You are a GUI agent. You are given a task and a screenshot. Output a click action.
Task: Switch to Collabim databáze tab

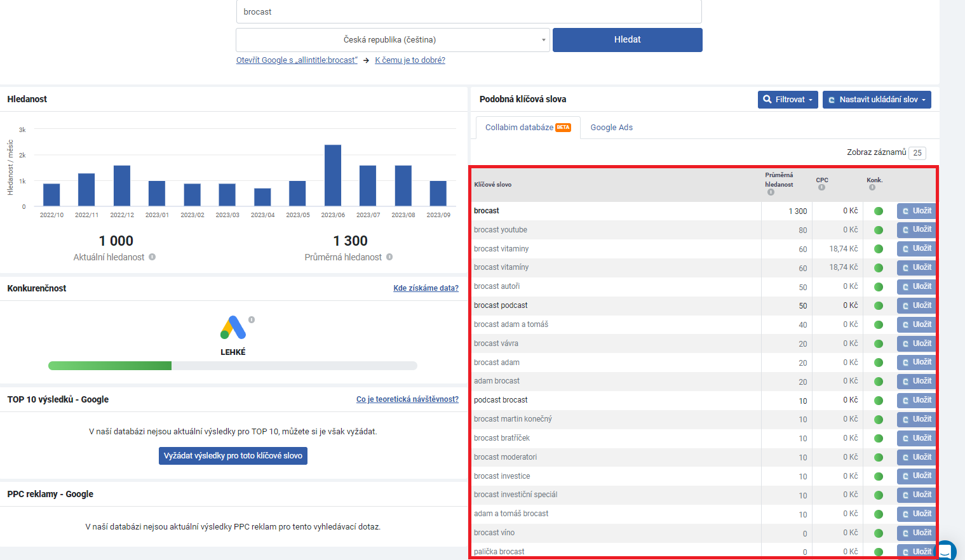click(x=528, y=128)
